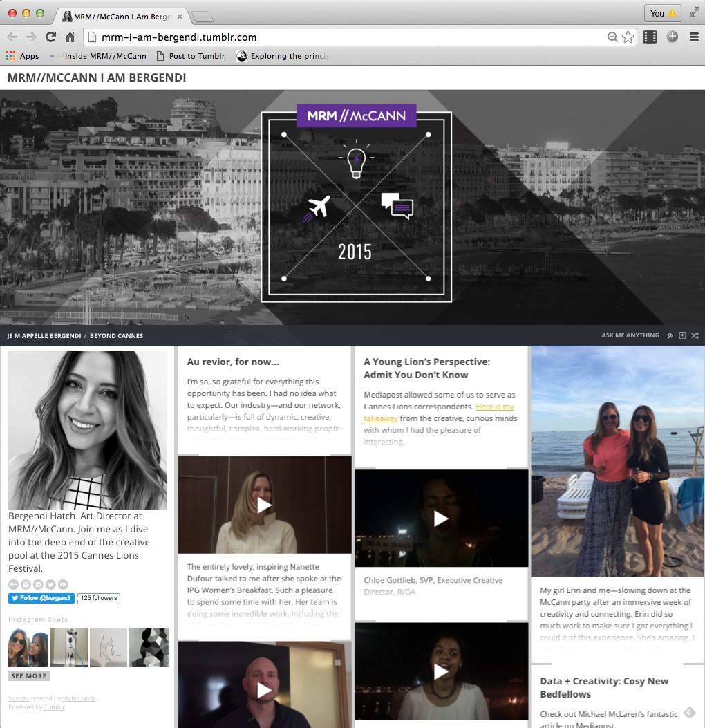Click the diamond icon beside Check out Michael McLaren's
This screenshot has height=728, width=705.
click(x=690, y=712)
